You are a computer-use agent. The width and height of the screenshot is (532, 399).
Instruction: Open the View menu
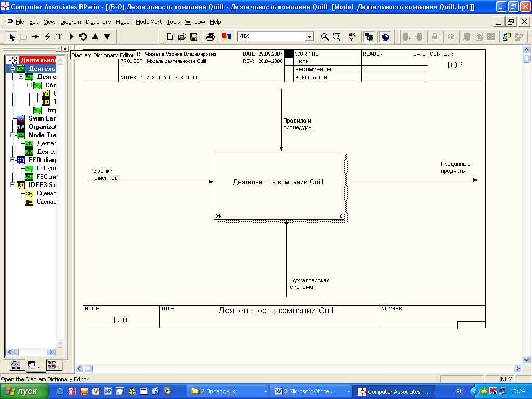pyautogui.click(x=49, y=22)
